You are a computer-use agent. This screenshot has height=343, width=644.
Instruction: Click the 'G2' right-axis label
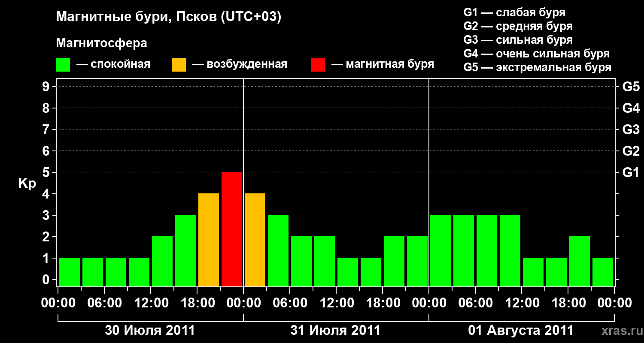631,151
